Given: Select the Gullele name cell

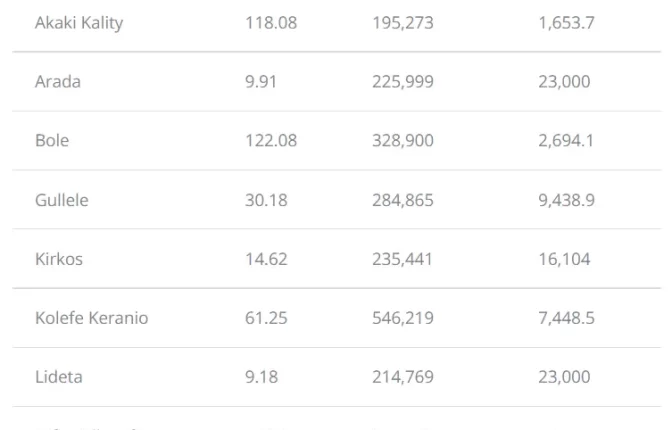Looking at the screenshot, I should (x=62, y=200).
